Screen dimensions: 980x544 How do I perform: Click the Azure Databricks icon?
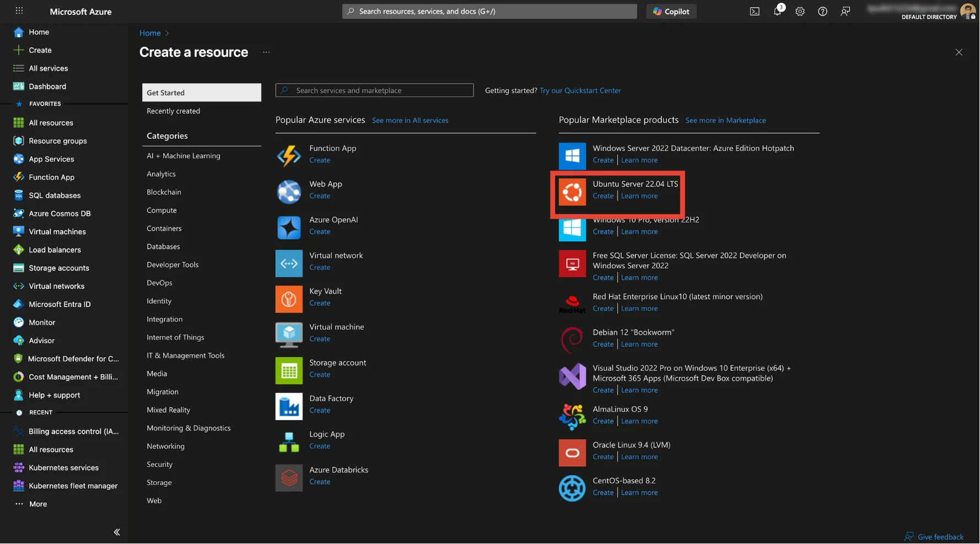289,477
